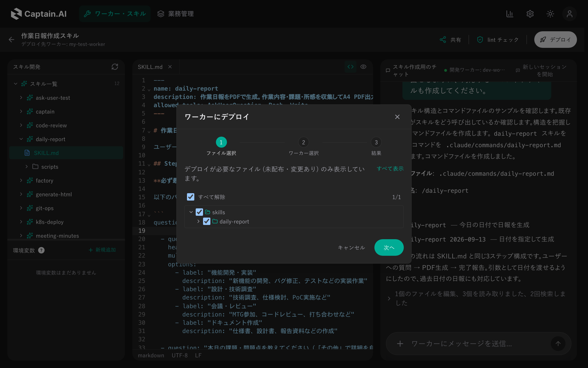This screenshot has width=588, height=368.
Task: Start a new session via 新しいセッションを開始
Action: [541, 70]
